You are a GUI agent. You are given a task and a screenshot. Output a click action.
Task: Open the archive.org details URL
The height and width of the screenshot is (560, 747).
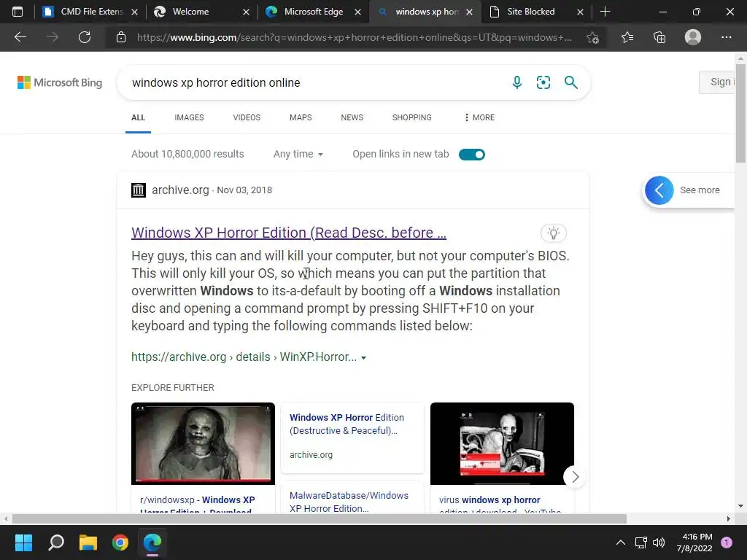(x=244, y=357)
